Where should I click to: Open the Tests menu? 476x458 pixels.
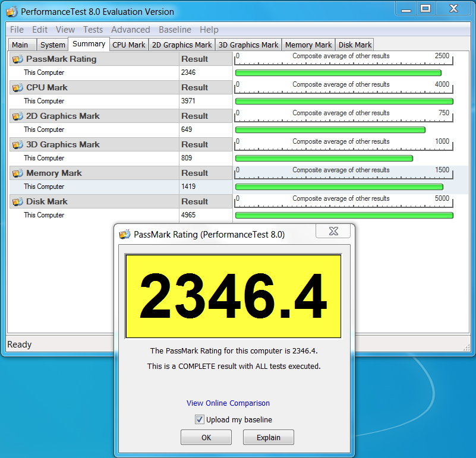tap(93, 30)
